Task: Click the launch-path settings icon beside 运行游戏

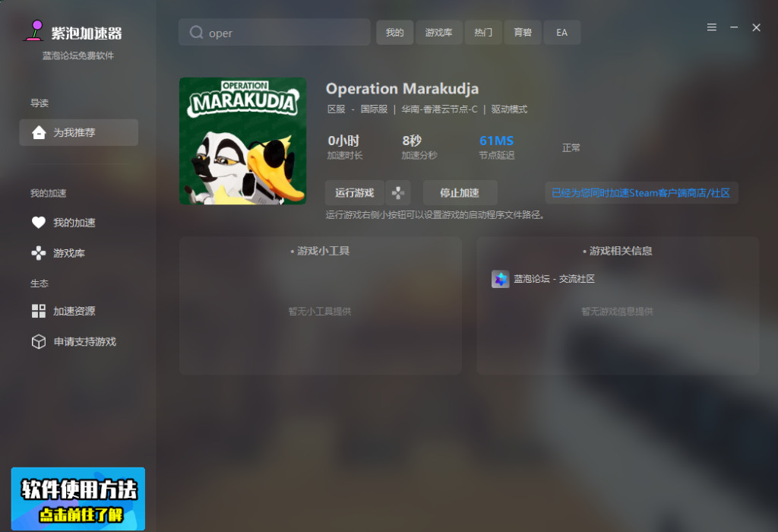Action: click(398, 192)
